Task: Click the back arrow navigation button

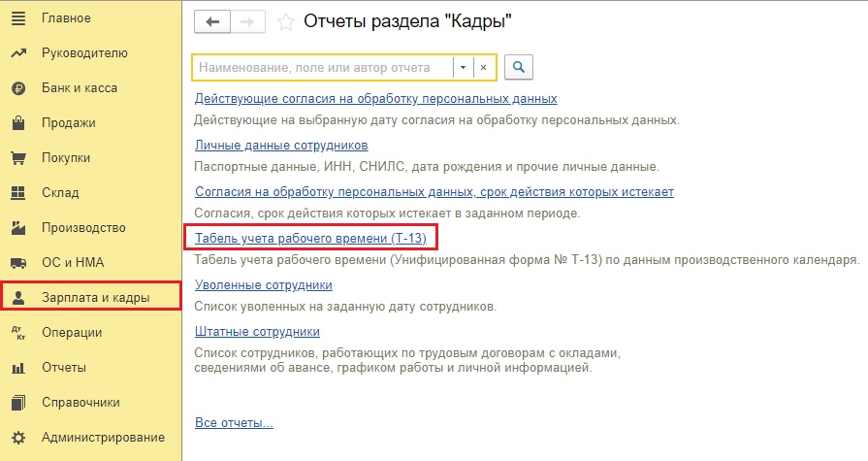Action: click(212, 22)
